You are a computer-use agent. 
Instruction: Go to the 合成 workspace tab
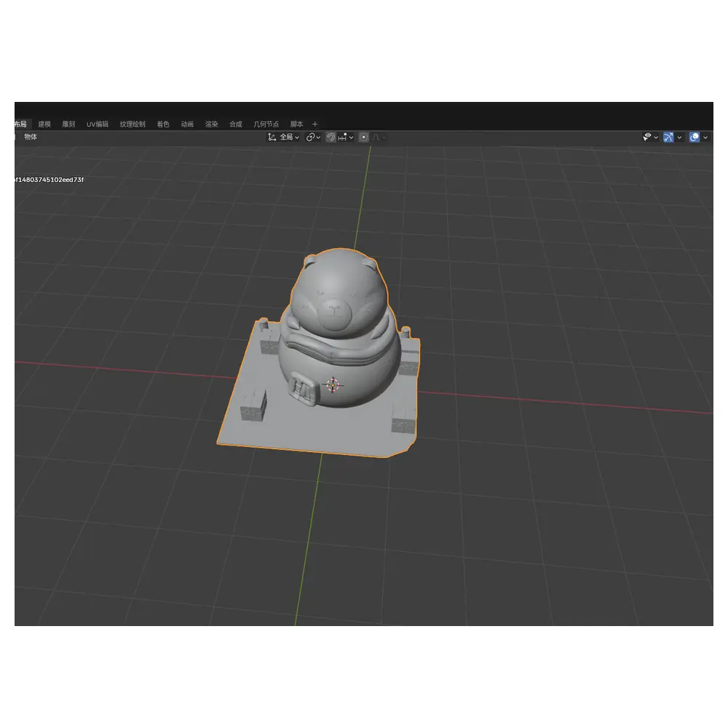(x=235, y=124)
